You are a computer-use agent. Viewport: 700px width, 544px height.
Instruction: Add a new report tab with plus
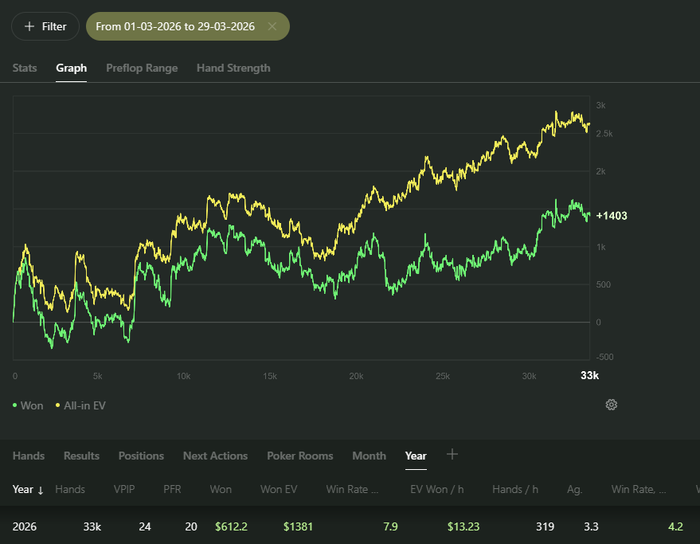[x=452, y=454]
